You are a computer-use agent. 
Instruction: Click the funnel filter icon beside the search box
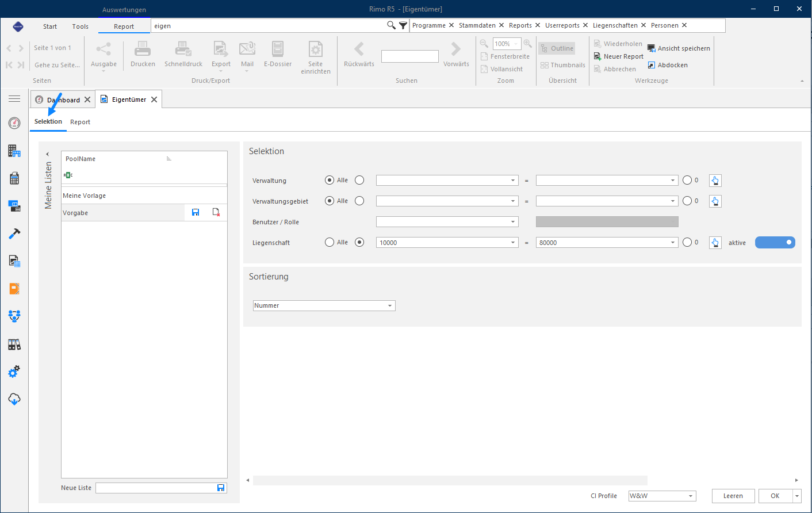click(403, 25)
